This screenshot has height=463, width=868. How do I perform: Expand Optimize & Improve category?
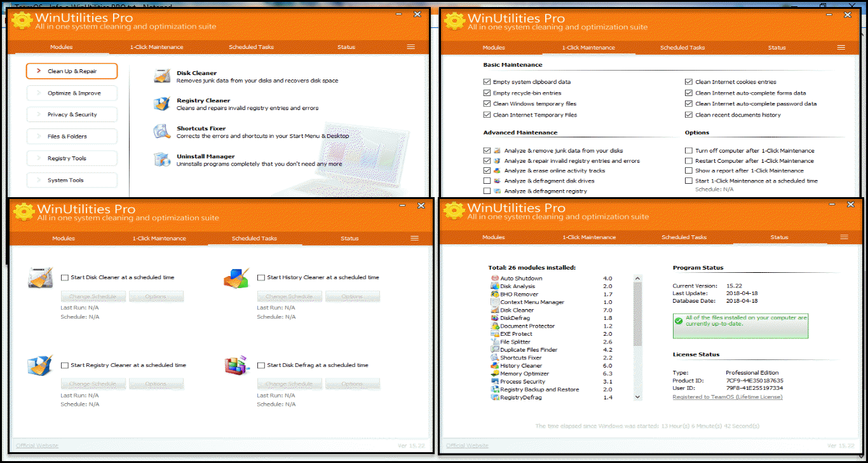click(x=72, y=93)
